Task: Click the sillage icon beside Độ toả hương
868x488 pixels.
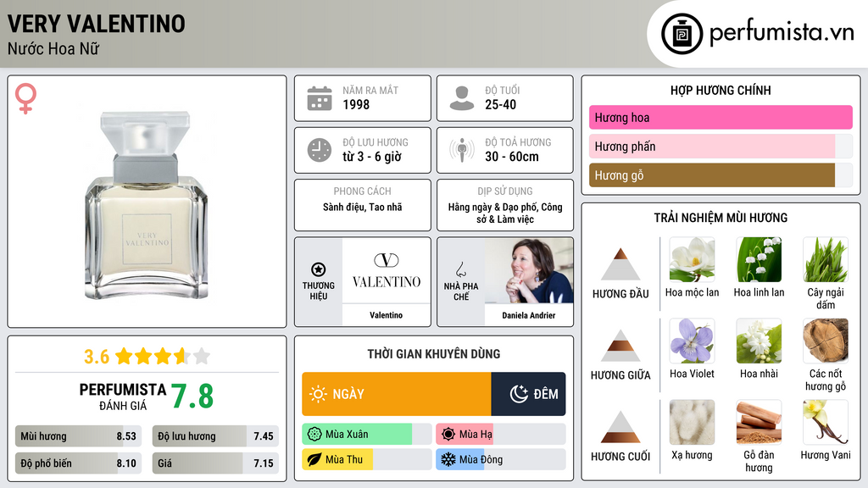Action: pos(462,150)
